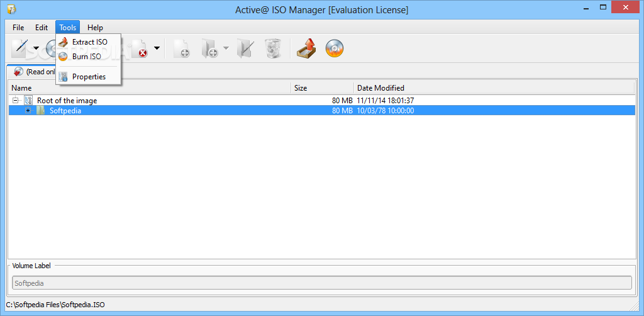
Task: Click the add folder toolbar icon
Action: (x=209, y=48)
